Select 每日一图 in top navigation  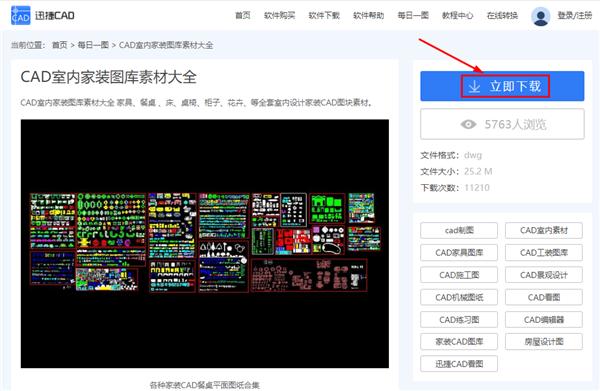[x=413, y=15]
